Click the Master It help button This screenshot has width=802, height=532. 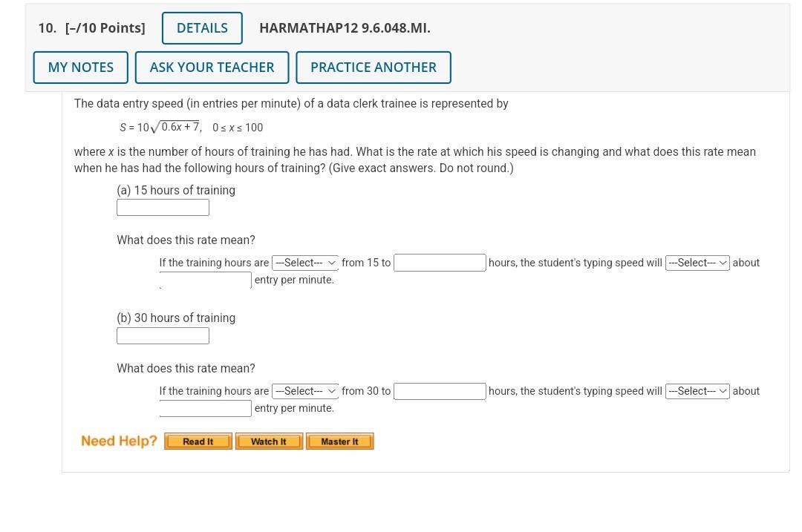tap(339, 441)
